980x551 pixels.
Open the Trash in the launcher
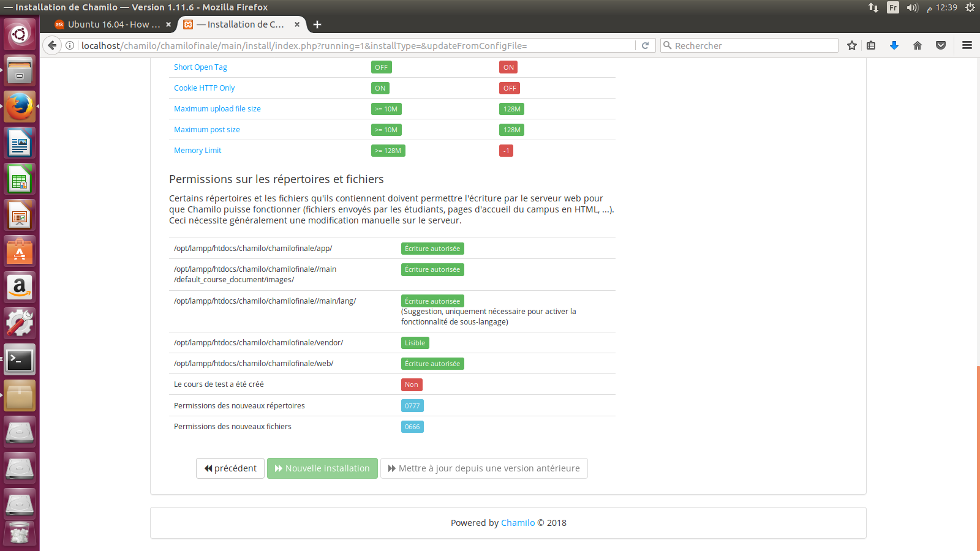click(20, 534)
